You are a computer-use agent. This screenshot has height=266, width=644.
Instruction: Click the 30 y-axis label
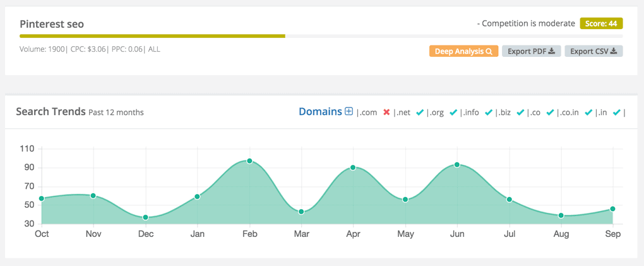[28, 224]
